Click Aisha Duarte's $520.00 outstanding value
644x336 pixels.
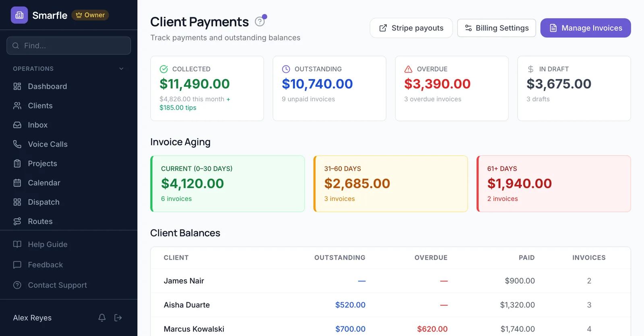click(x=351, y=305)
